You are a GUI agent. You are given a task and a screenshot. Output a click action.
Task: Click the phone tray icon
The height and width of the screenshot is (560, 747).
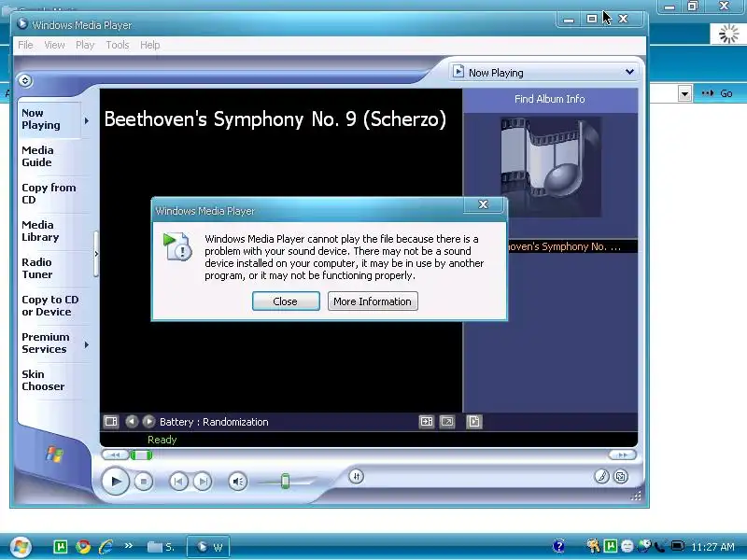pos(660,546)
